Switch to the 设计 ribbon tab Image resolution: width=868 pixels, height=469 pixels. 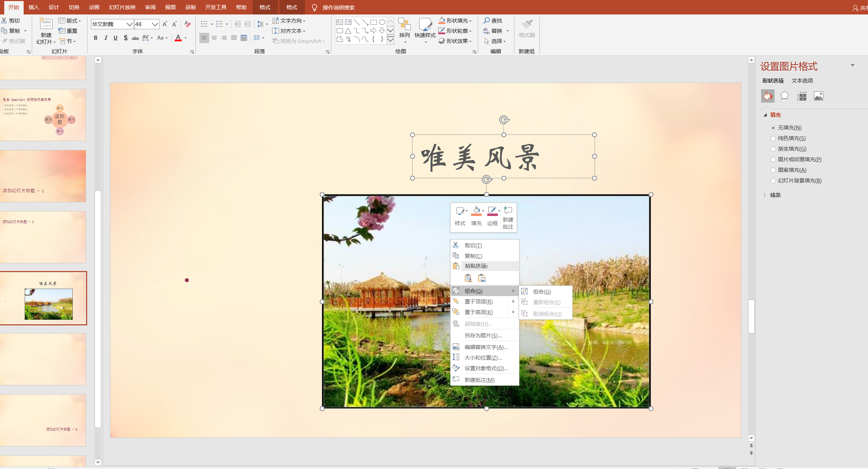point(54,7)
